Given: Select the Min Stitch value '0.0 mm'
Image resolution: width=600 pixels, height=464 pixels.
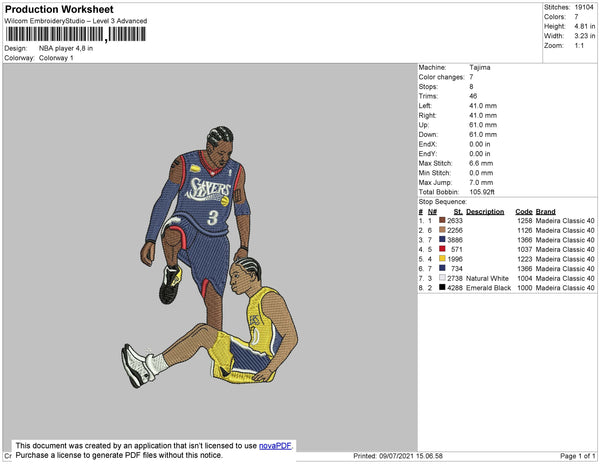Looking at the screenshot, I should click(x=481, y=173).
